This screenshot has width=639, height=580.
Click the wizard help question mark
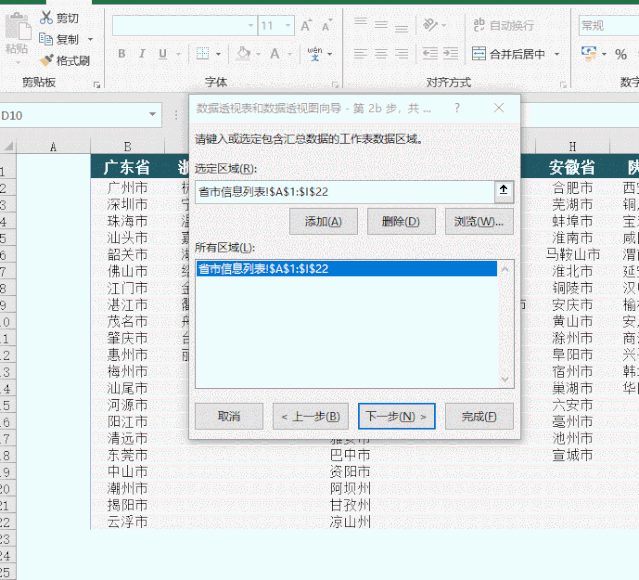(x=457, y=108)
